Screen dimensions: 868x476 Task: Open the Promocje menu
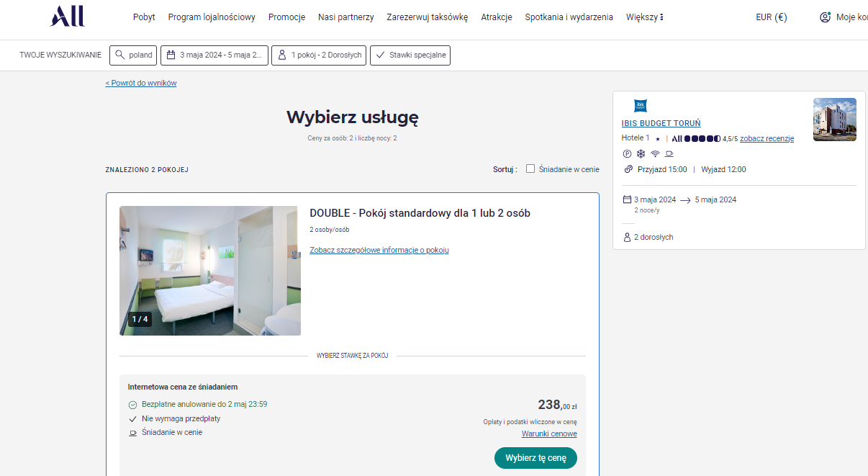click(286, 17)
